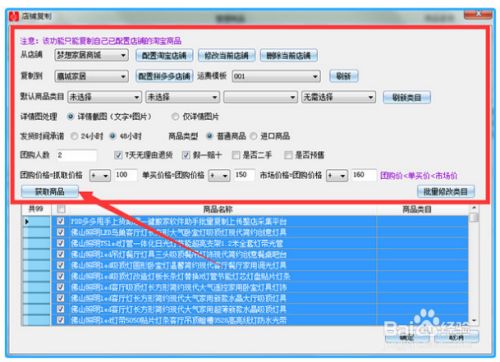500x362 pixels.
Task: Uncheck the 吸顶灯改造灯板 row checkbox
Action: pos(60,276)
